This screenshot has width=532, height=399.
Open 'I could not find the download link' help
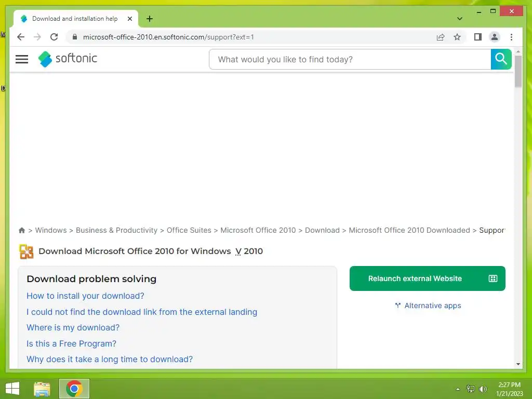[141, 312]
